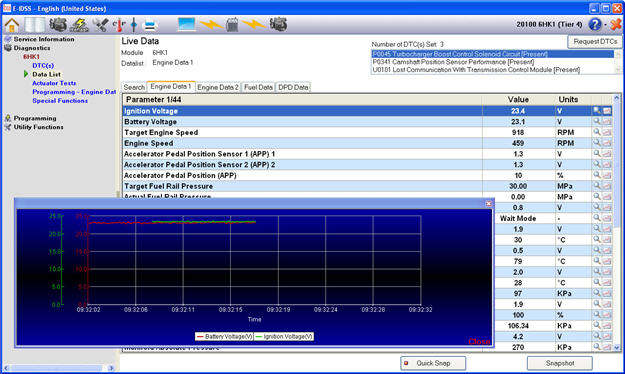Image resolution: width=625 pixels, height=374 pixels.
Task: Click the Request DTCs button
Action: (595, 41)
